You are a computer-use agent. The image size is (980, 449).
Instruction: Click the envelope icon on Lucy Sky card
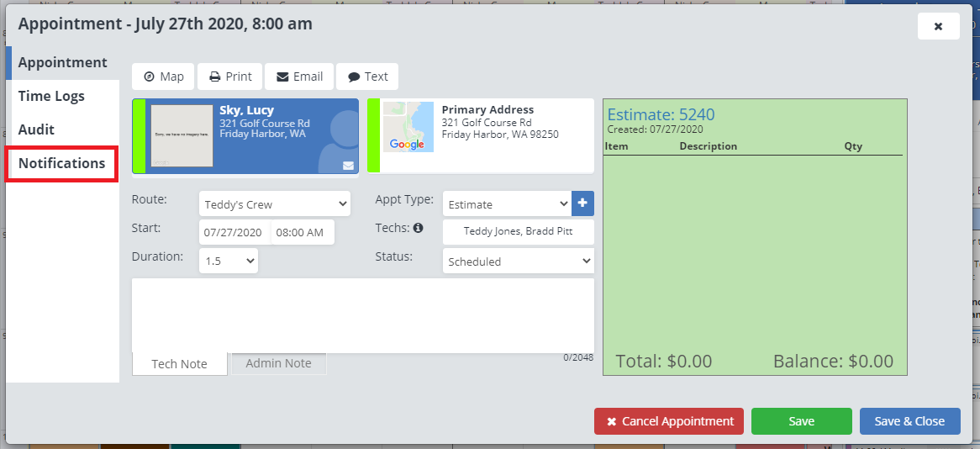[348, 166]
